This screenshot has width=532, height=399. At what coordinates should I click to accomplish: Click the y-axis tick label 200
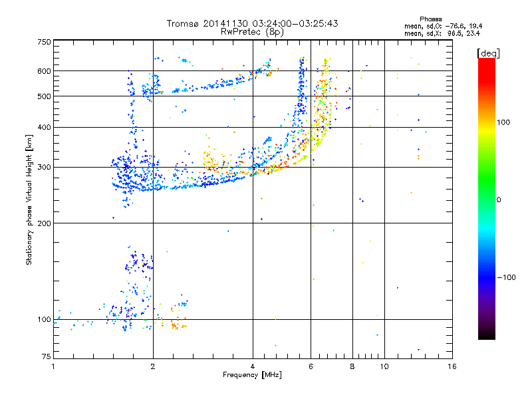pos(44,223)
